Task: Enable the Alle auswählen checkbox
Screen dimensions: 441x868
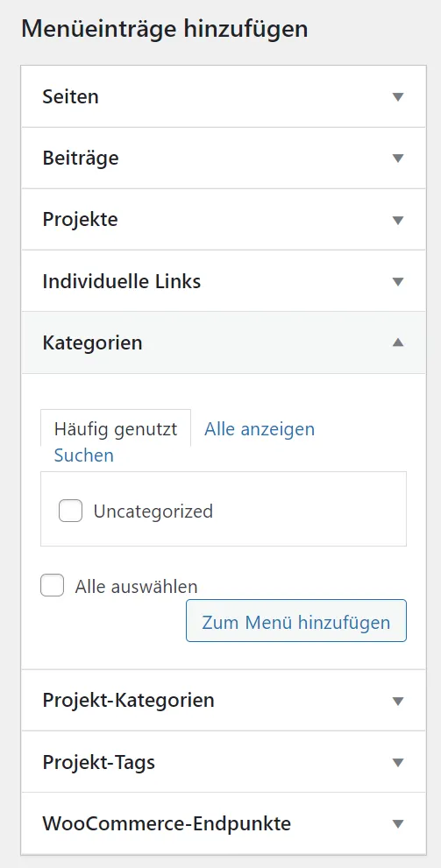Action: [x=52, y=585]
